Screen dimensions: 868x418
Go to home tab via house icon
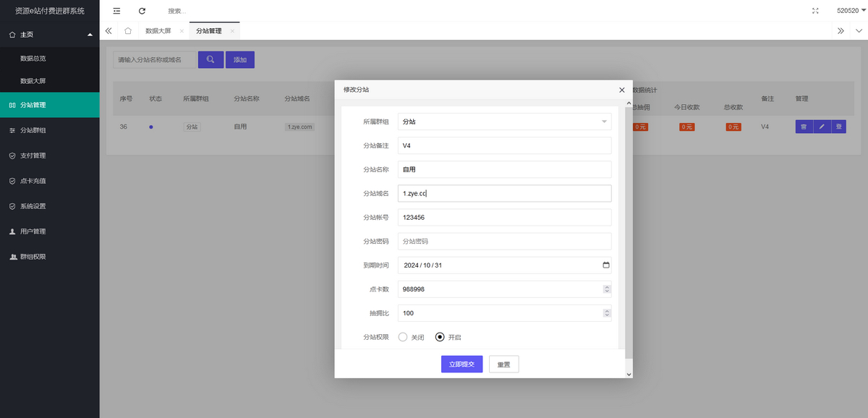[128, 31]
